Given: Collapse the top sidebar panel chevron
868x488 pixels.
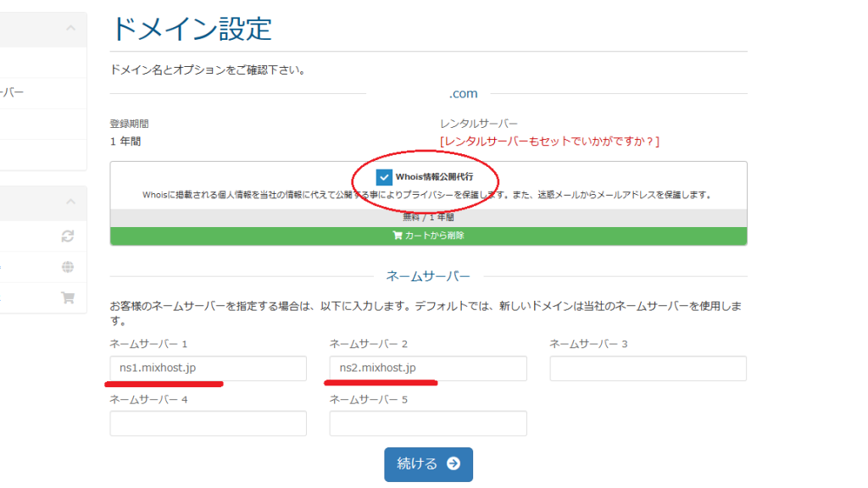Looking at the screenshot, I should click(70, 29).
